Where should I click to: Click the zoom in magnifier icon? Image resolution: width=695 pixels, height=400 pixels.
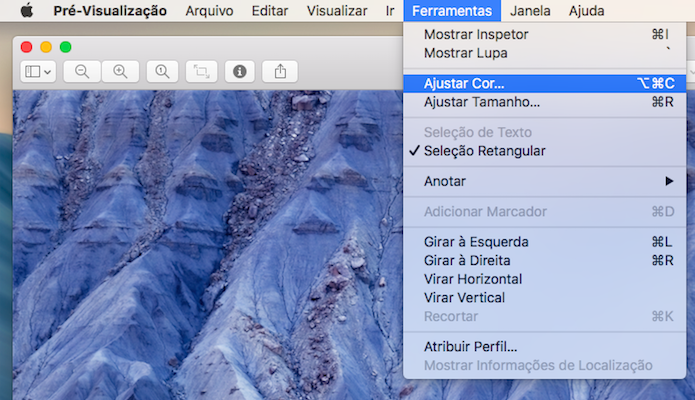(121, 71)
